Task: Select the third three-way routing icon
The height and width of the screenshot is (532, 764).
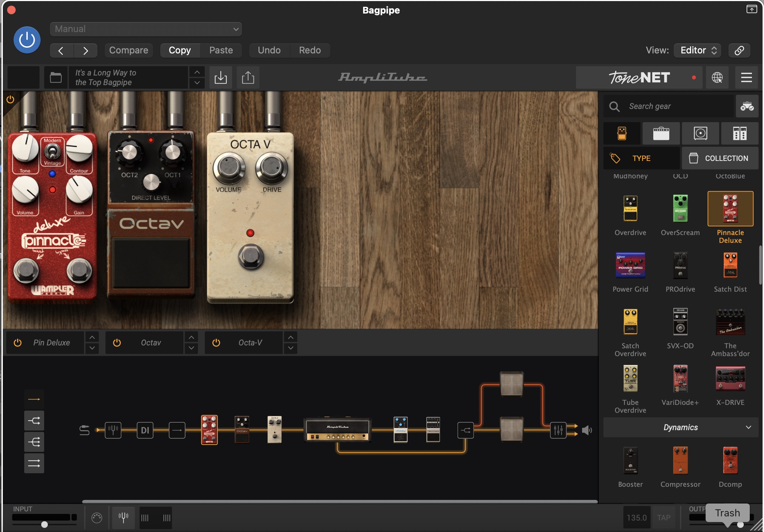Action: tap(34, 442)
